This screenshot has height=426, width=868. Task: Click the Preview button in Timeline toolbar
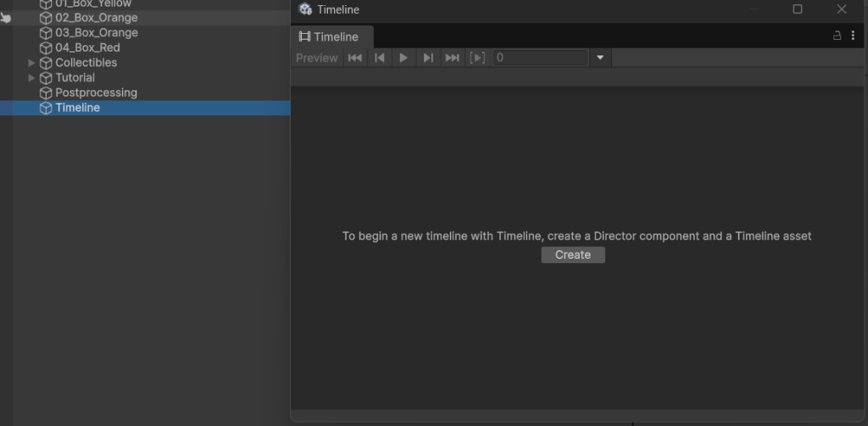pyautogui.click(x=316, y=58)
